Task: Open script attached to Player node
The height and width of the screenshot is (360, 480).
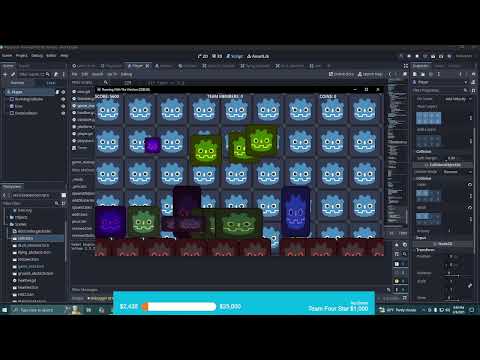Action: point(57,92)
